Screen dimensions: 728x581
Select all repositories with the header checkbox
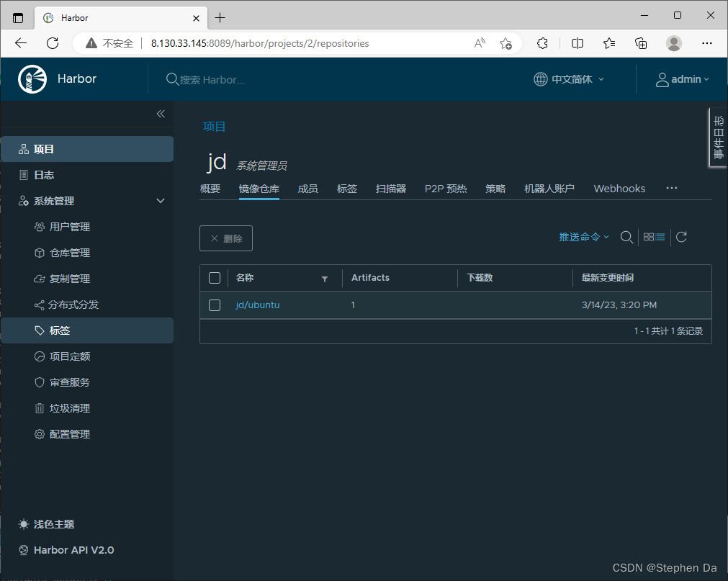tap(214, 278)
